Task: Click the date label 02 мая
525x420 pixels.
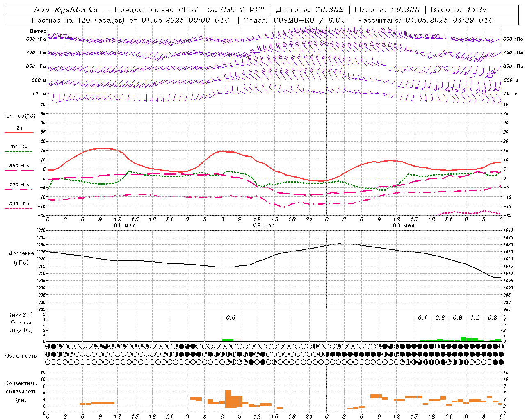Action: [264, 226]
